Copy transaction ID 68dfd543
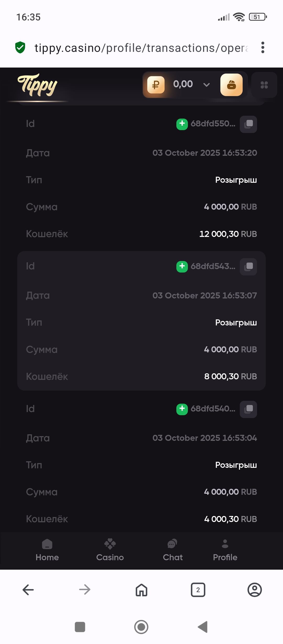This screenshot has width=283, height=644. (248, 267)
